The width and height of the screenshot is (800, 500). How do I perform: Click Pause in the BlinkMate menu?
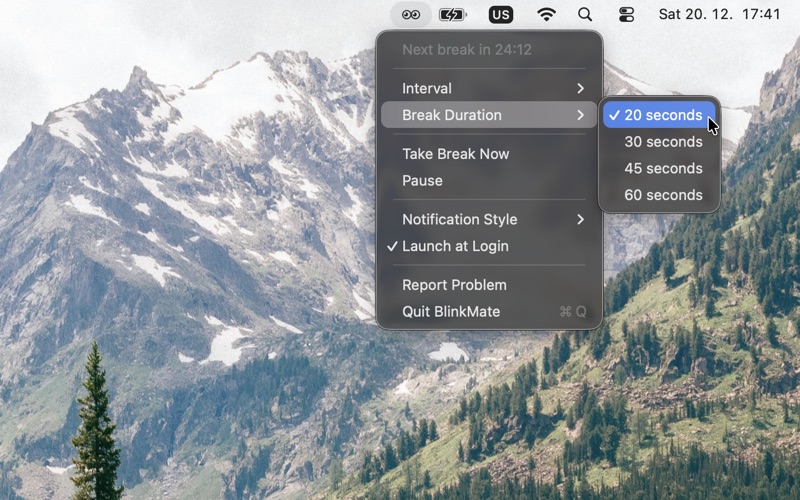tap(489, 181)
